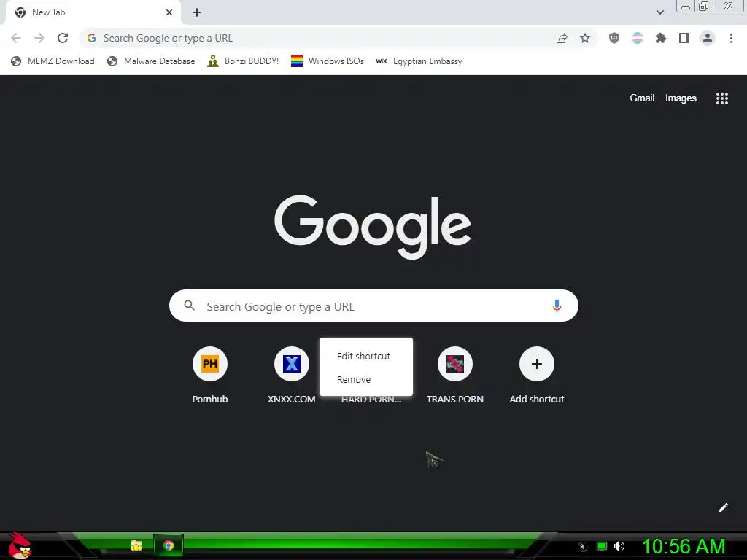Open Chrome's three-dot menu
Screen dimensions: 747x560
731,38
